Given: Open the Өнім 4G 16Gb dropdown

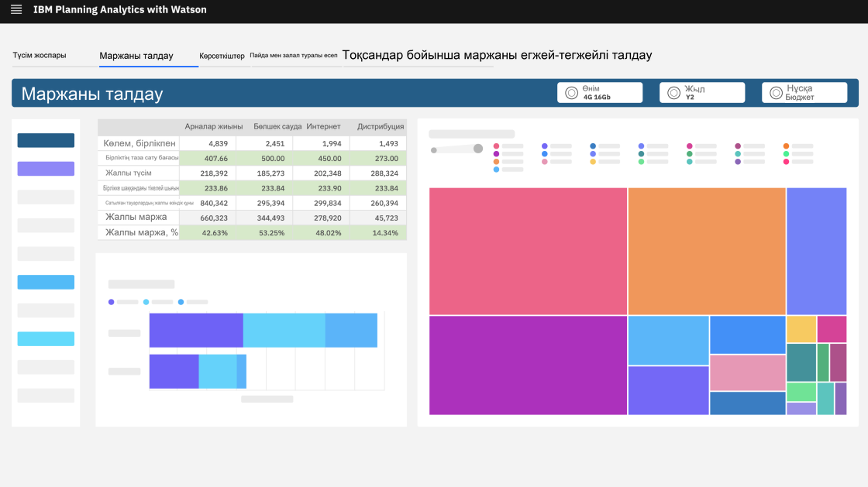Looking at the screenshot, I should point(600,93).
